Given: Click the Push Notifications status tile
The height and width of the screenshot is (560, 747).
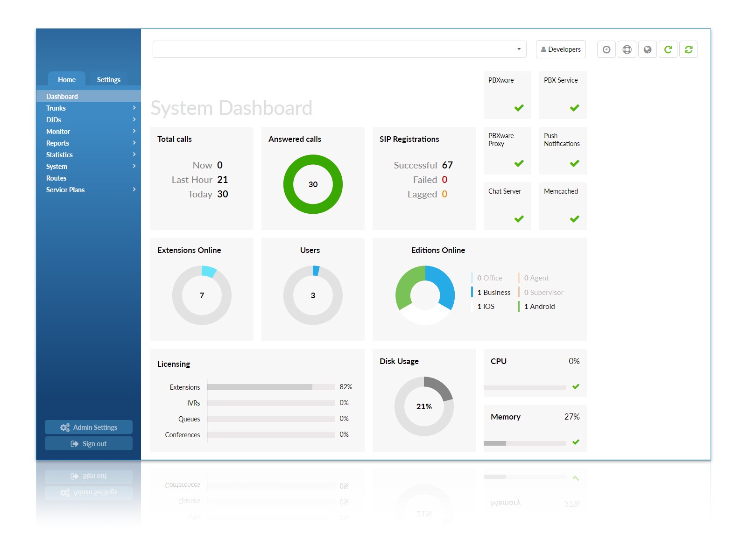Looking at the screenshot, I should (x=563, y=150).
